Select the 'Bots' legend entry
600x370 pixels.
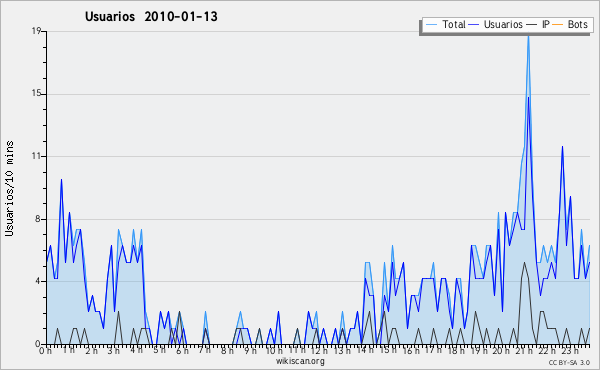(577, 24)
